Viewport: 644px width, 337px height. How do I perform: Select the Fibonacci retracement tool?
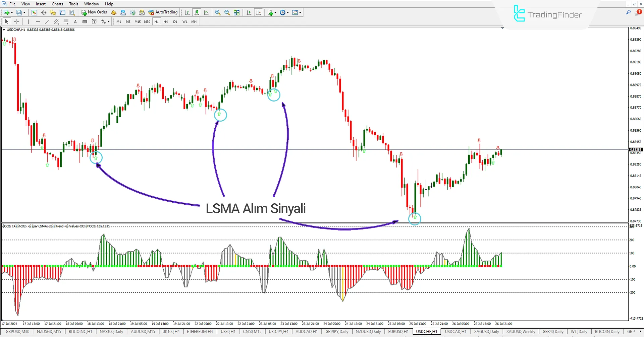[x=66, y=21]
